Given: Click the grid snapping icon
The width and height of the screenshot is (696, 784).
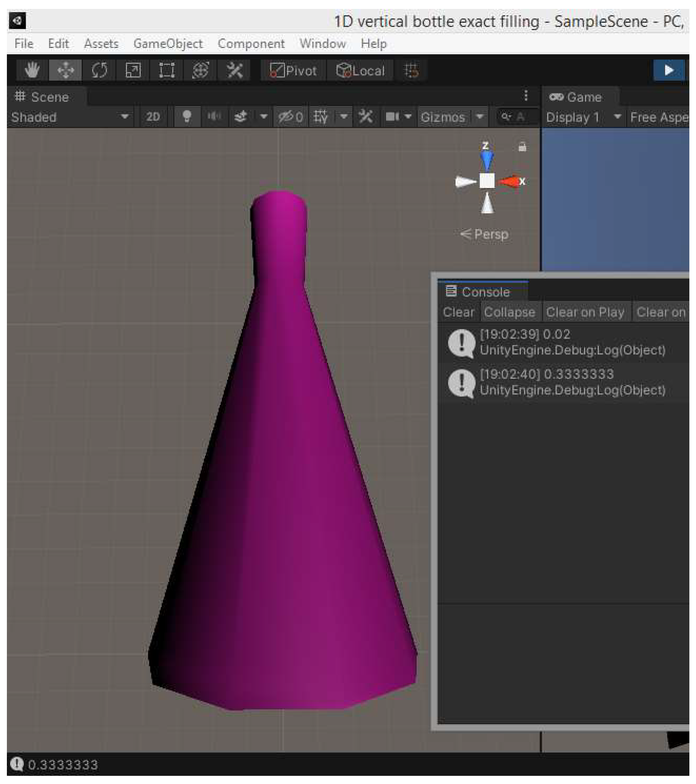Looking at the screenshot, I should pyautogui.click(x=412, y=70).
